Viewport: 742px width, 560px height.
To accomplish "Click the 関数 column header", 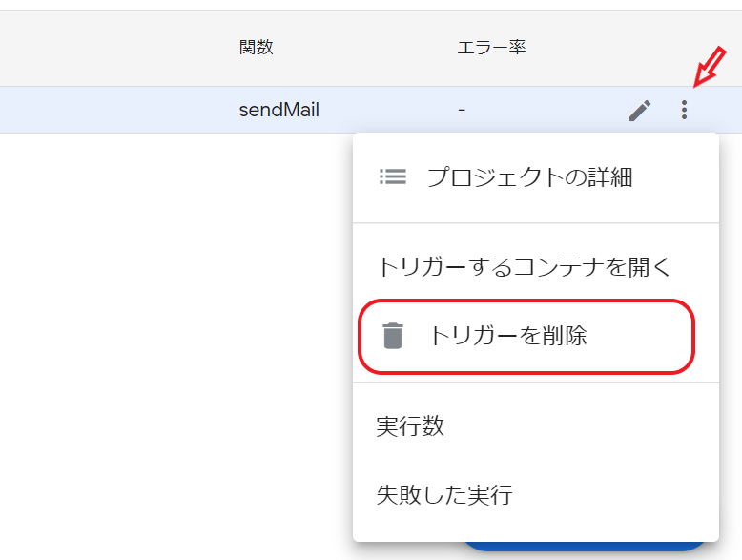I will [x=256, y=48].
